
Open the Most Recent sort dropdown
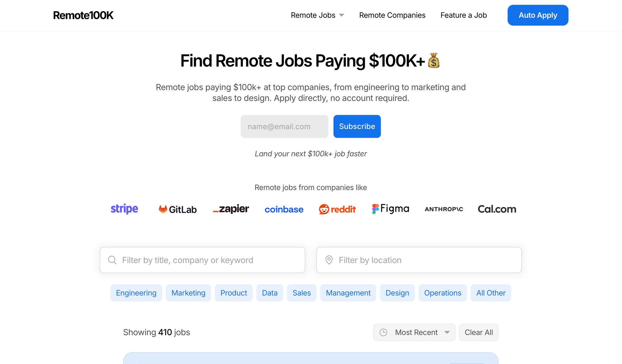click(x=414, y=332)
